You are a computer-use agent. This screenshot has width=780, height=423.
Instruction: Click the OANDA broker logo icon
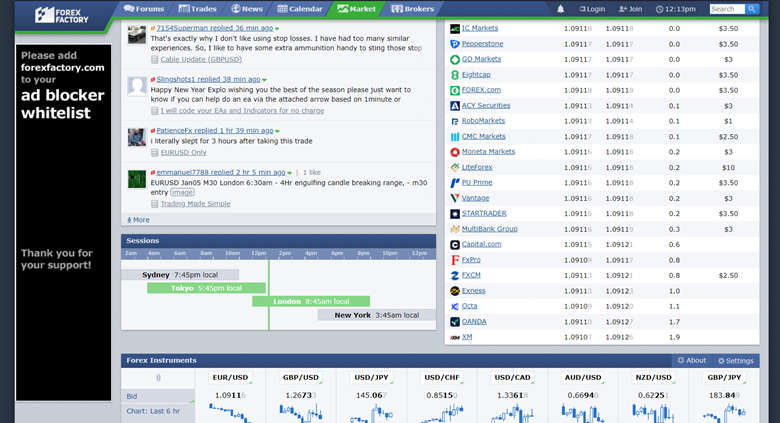[455, 322]
